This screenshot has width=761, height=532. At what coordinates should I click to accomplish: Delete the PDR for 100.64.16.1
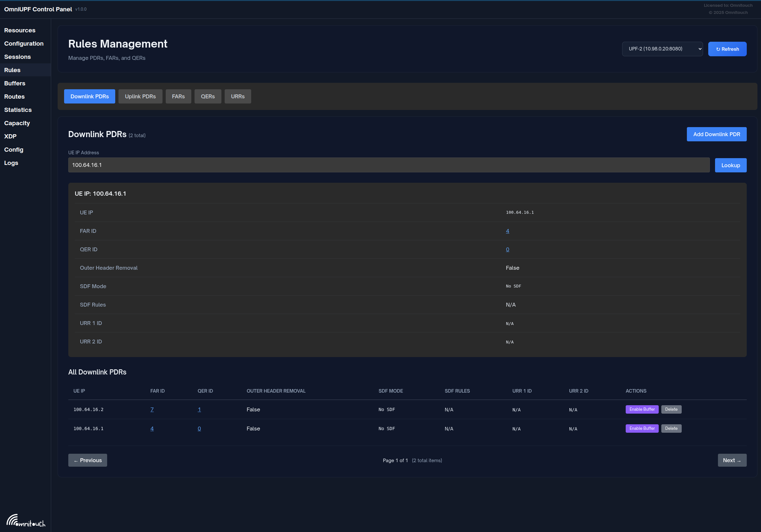click(x=671, y=429)
